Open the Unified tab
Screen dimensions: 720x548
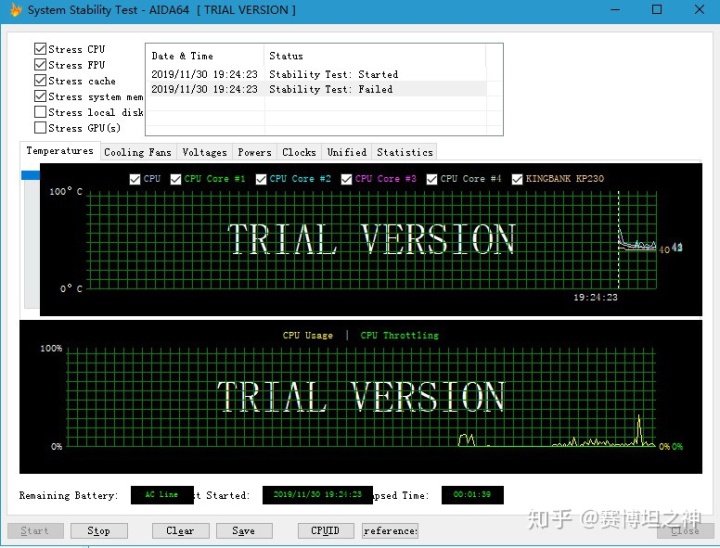347,152
